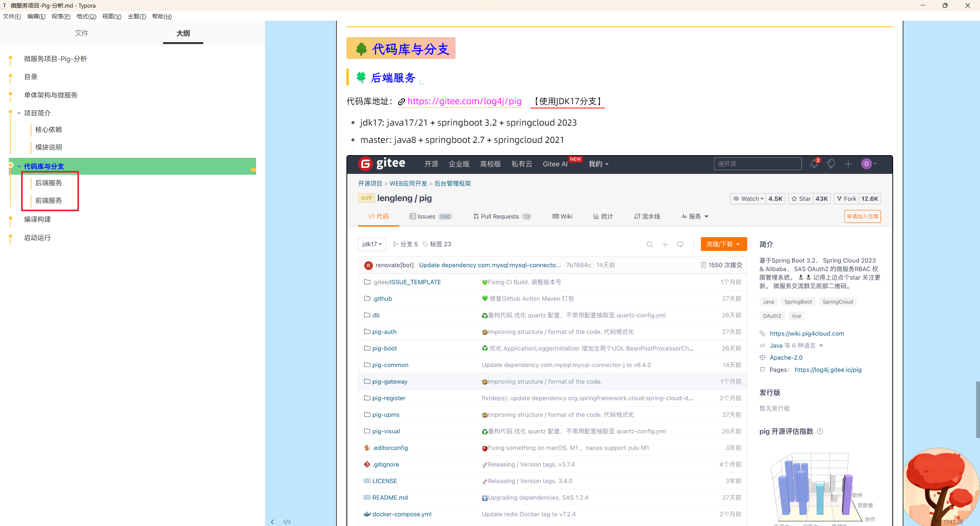980x526 pixels.
Task: Click the Fork button in the Gitee screenshot
Action: click(x=846, y=198)
